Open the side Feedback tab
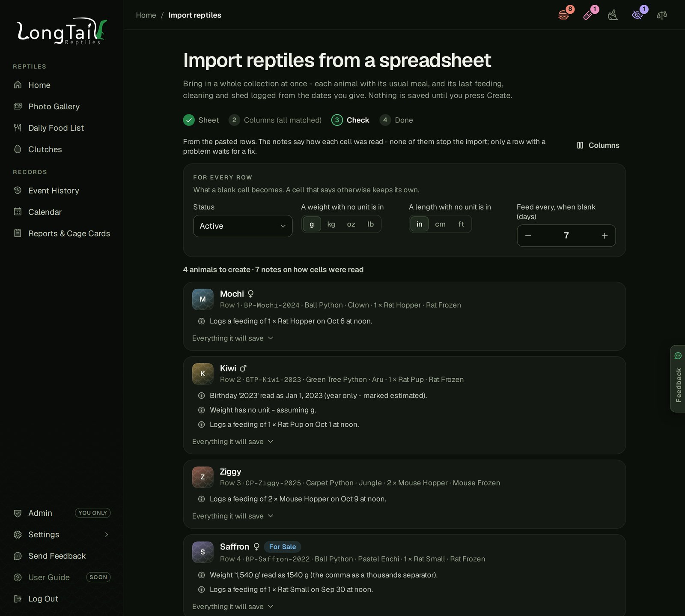This screenshot has height=616, width=685. pyautogui.click(x=678, y=379)
